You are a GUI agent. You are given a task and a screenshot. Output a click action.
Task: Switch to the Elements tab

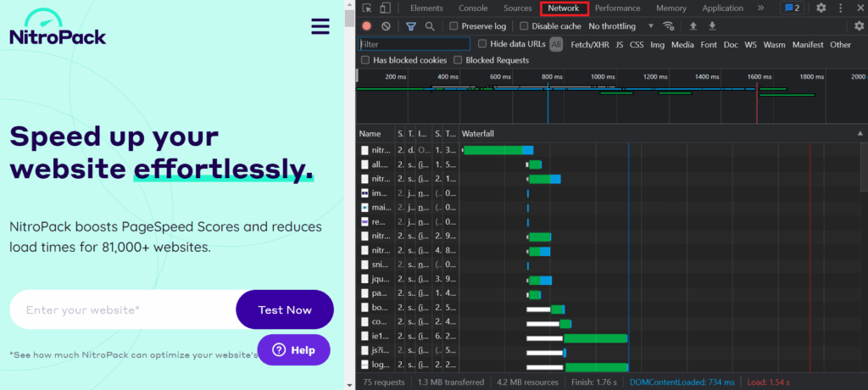click(426, 8)
